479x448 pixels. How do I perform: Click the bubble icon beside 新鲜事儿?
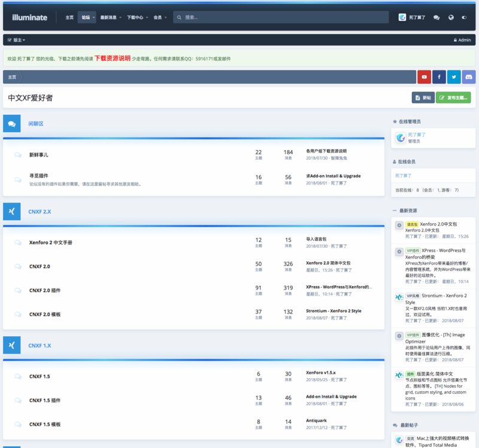(x=18, y=155)
